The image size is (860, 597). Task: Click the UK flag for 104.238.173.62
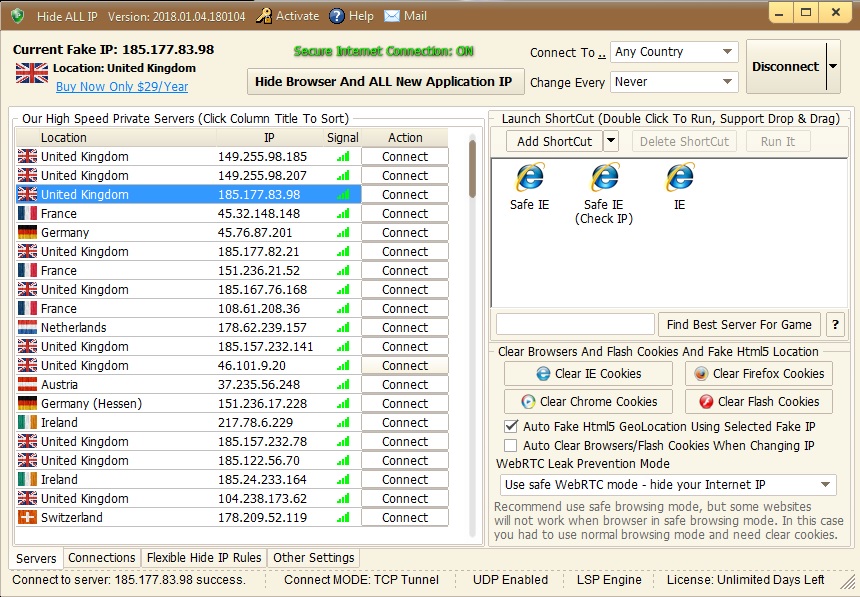[x=27, y=498]
